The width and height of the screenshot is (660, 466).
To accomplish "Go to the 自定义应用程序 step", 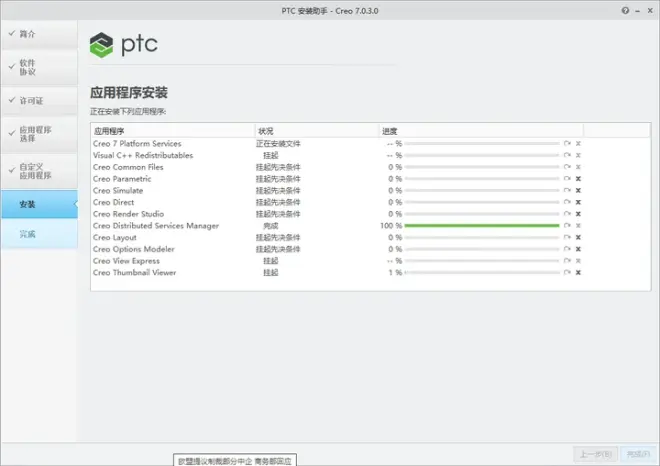I will point(39,171).
